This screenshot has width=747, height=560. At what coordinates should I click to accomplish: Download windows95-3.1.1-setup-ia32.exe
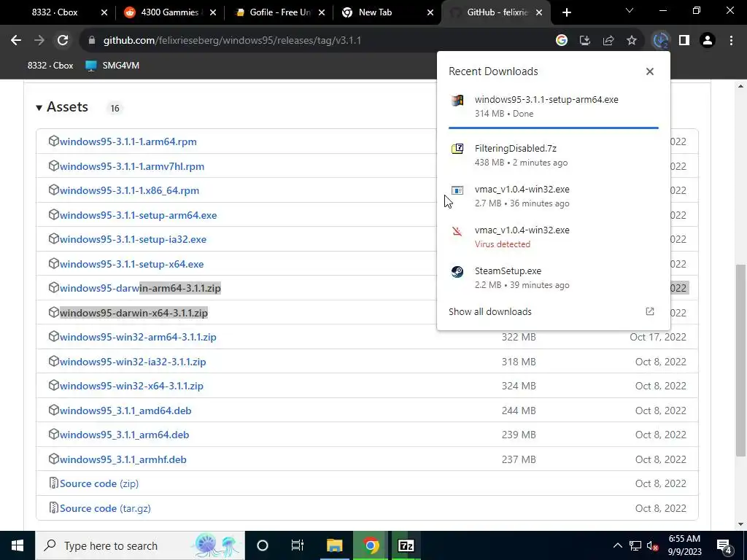133,239
